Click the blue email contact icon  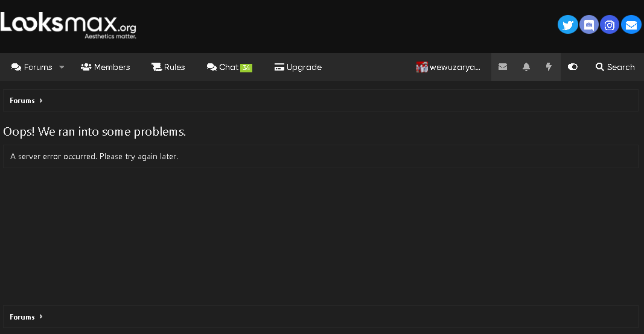click(631, 25)
